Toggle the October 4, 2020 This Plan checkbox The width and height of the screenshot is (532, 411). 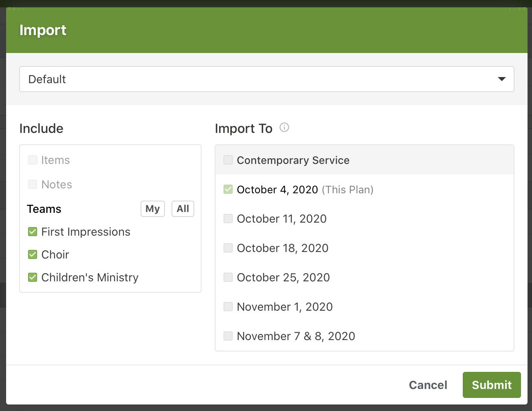pos(228,189)
